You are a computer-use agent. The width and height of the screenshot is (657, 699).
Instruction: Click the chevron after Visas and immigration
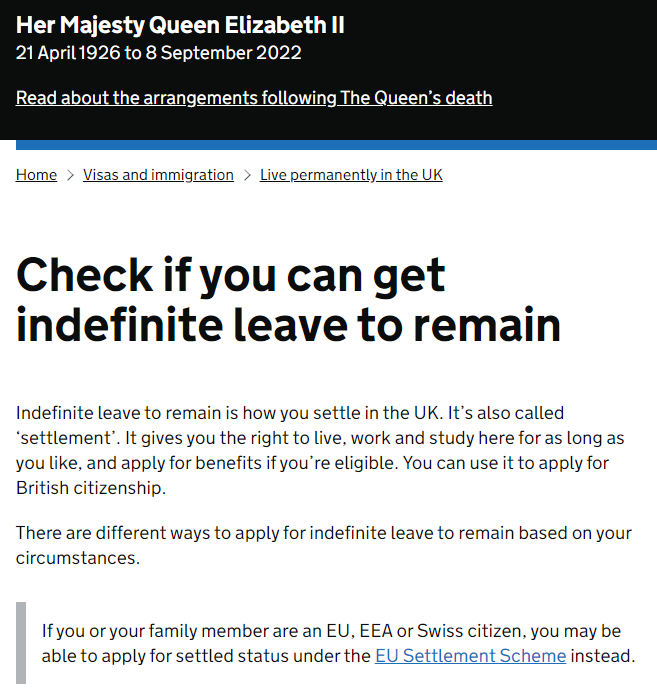click(x=247, y=176)
